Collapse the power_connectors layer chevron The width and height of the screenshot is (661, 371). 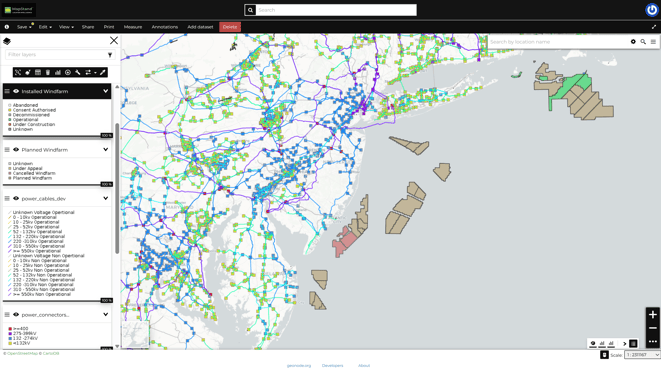pos(105,315)
